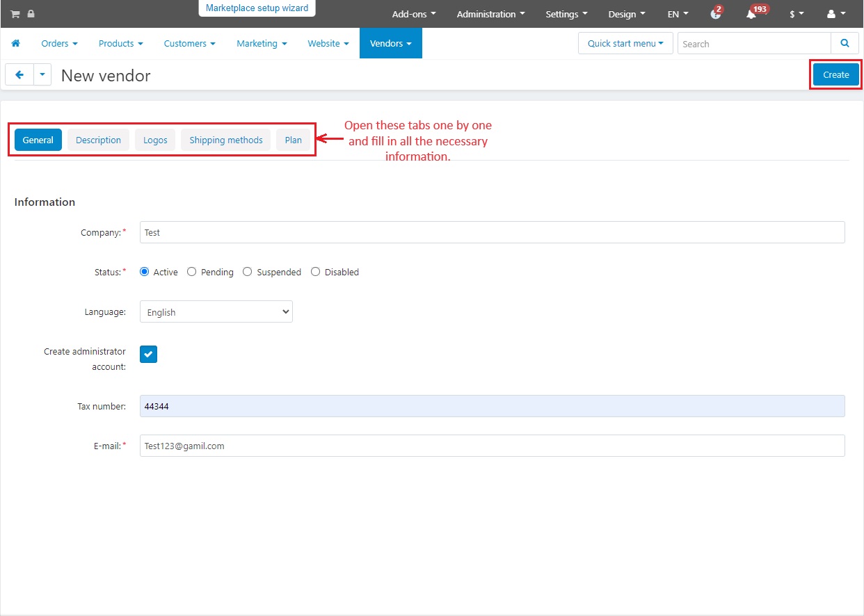Open the Language dropdown showing English
This screenshot has width=864, height=616.
[x=216, y=312]
